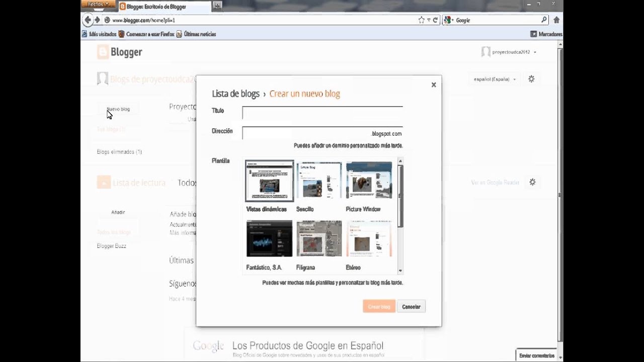Click the Crear blog button
644x362 pixels.
(x=379, y=307)
